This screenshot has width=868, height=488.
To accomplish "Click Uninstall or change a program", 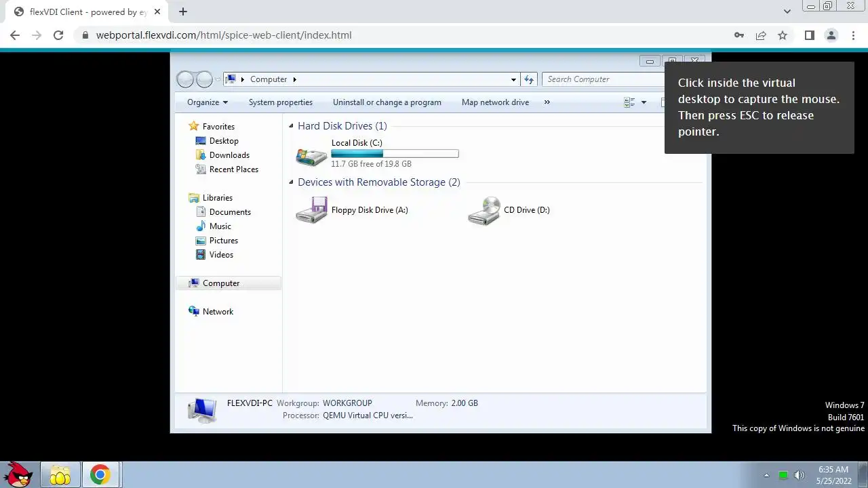I will (387, 102).
